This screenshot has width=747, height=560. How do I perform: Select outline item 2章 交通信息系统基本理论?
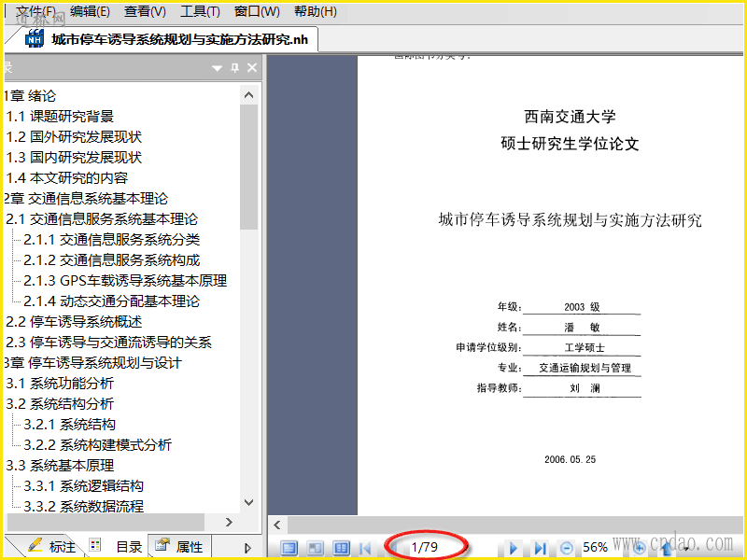pos(86,198)
